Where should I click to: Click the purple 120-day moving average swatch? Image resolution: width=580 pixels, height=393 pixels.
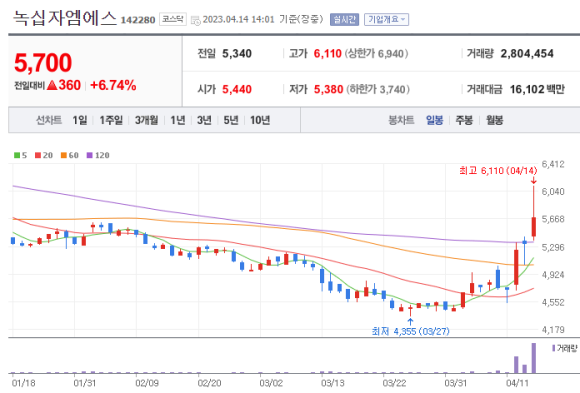pos(90,155)
